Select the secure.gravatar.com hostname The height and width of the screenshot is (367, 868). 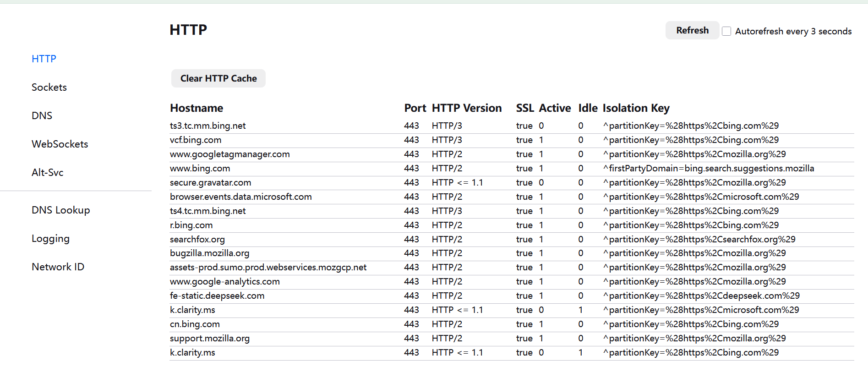210,182
